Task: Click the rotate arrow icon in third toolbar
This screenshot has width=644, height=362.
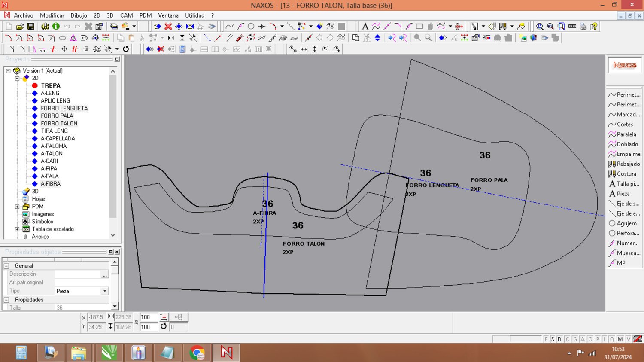Action: [x=126, y=49]
